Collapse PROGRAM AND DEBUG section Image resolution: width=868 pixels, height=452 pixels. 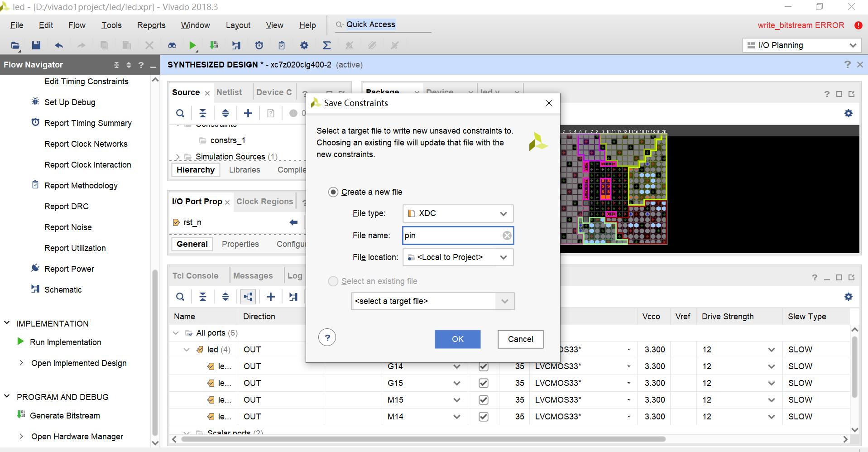click(x=7, y=396)
